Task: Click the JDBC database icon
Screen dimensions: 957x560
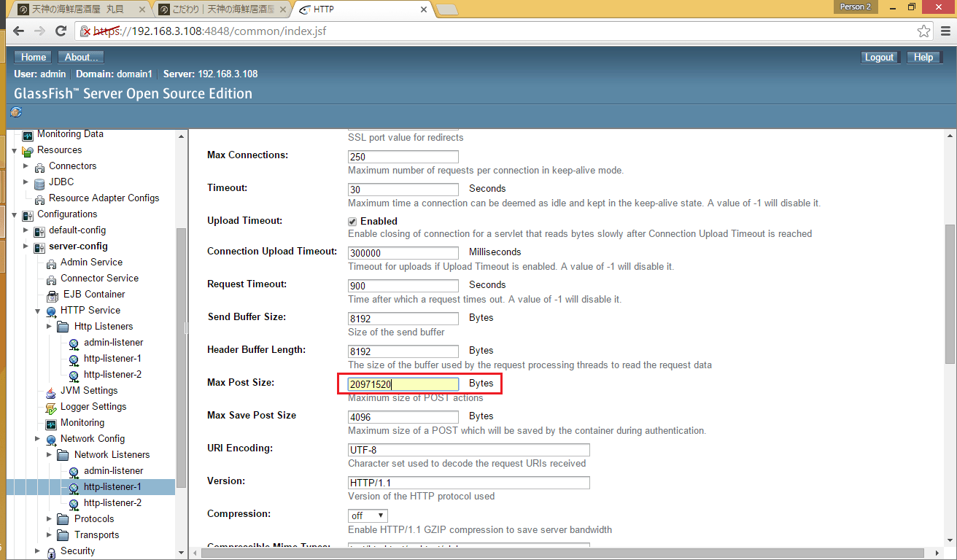Action: pyautogui.click(x=39, y=183)
